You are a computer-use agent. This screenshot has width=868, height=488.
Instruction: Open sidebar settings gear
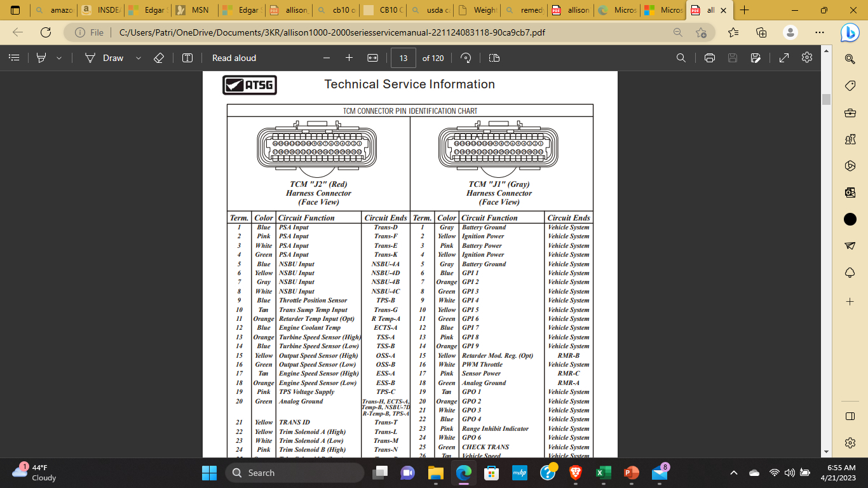click(850, 443)
